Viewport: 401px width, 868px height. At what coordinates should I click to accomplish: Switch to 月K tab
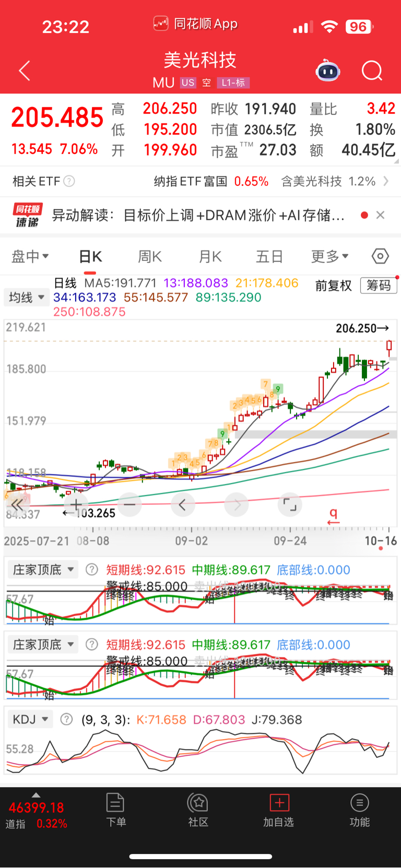pos(210,256)
